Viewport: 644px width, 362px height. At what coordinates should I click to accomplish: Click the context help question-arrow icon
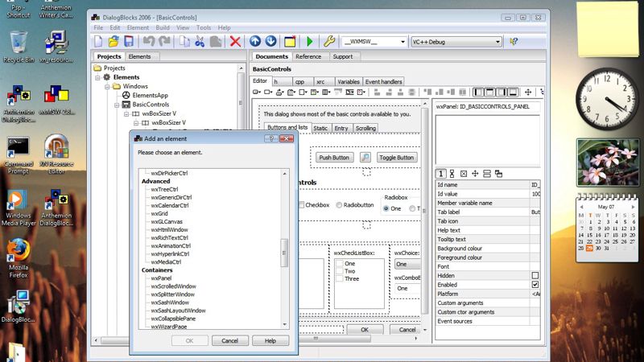pyautogui.click(x=514, y=42)
